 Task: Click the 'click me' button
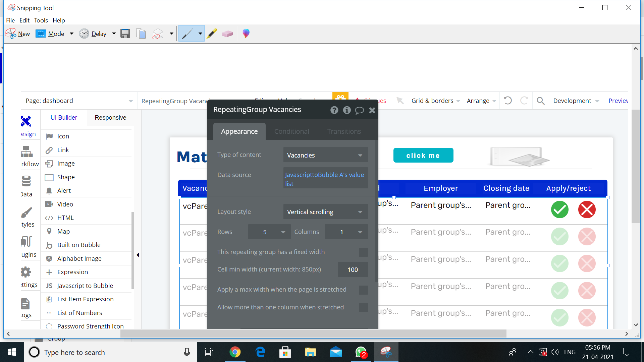click(423, 156)
